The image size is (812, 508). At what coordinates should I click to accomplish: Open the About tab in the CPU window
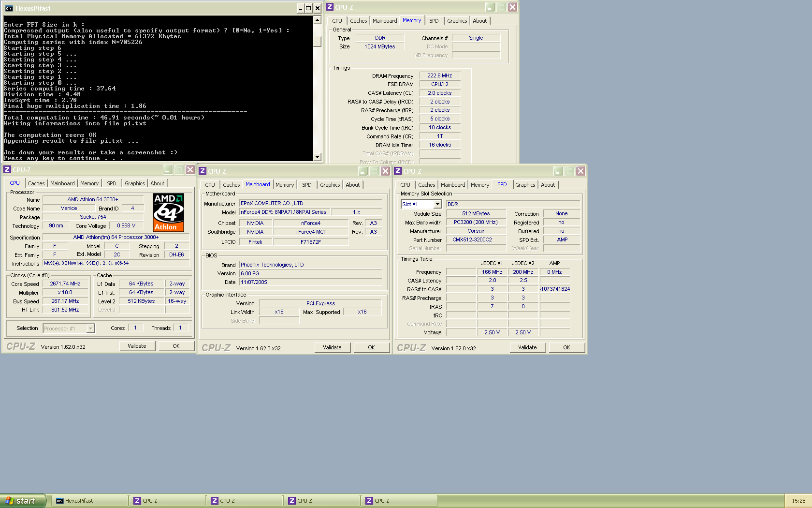click(158, 183)
